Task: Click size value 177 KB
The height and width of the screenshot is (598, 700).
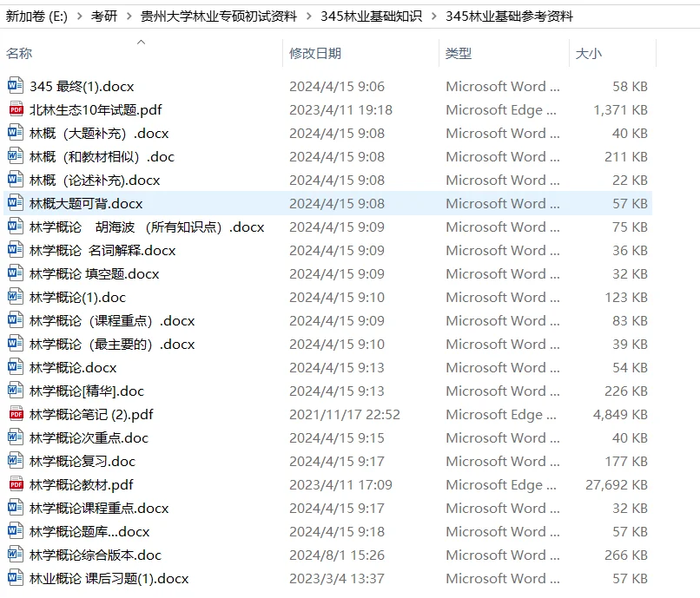Action: pyautogui.click(x=626, y=462)
